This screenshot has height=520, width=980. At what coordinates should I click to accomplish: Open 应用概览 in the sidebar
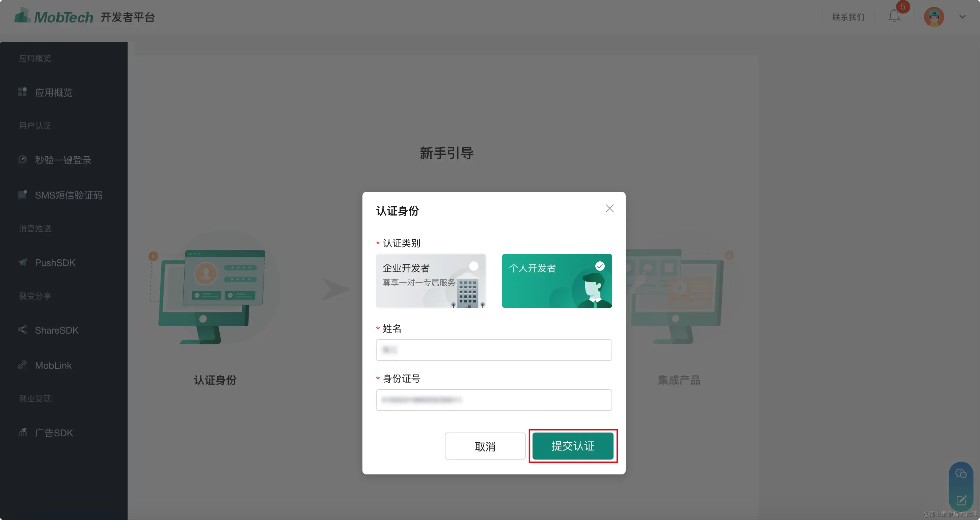[53, 93]
